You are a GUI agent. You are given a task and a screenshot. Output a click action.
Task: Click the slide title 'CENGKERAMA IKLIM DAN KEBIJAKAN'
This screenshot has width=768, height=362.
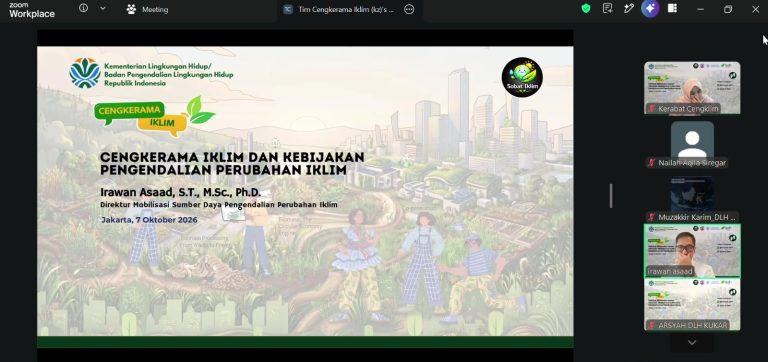pos(232,157)
